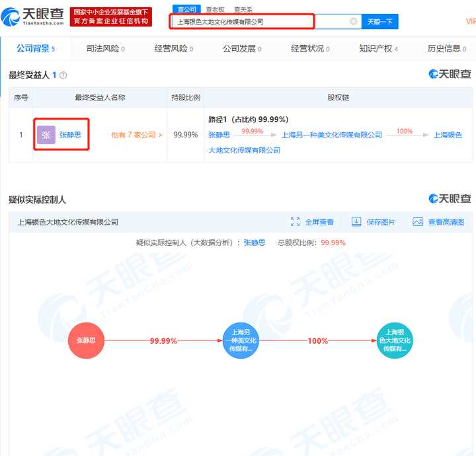Screen dimensions: 476x456
Task: Click the 99.99% label on chart arrow
Action: (x=163, y=341)
